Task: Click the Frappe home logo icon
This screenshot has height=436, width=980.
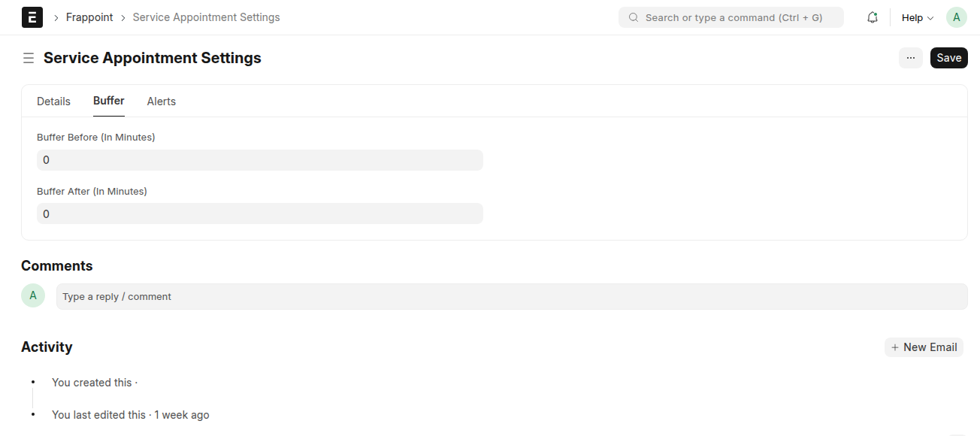Action: point(32,17)
